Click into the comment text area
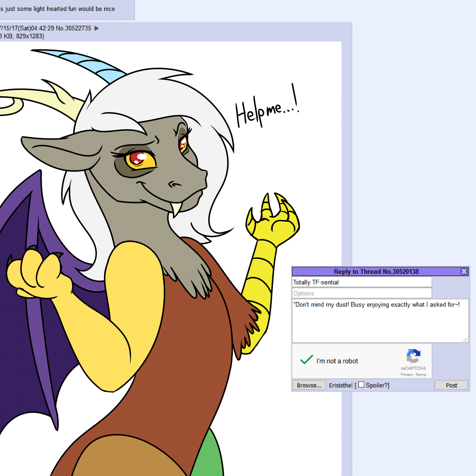Image resolution: width=476 pixels, height=476 pixels. coord(380,321)
